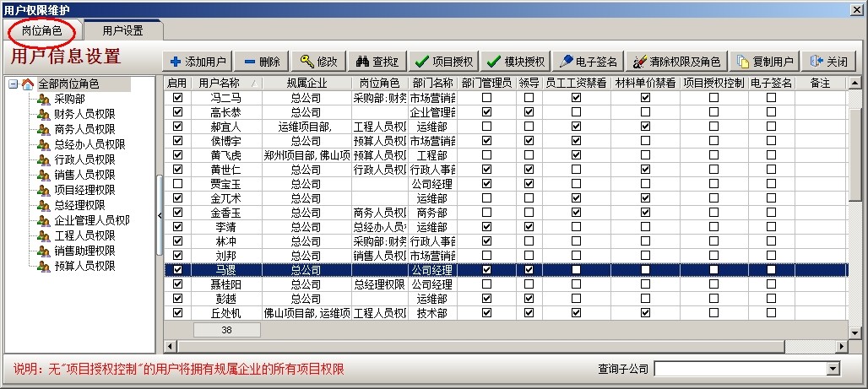
Task: Switch to the 用户设置 tab
Action: coord(122,30)
